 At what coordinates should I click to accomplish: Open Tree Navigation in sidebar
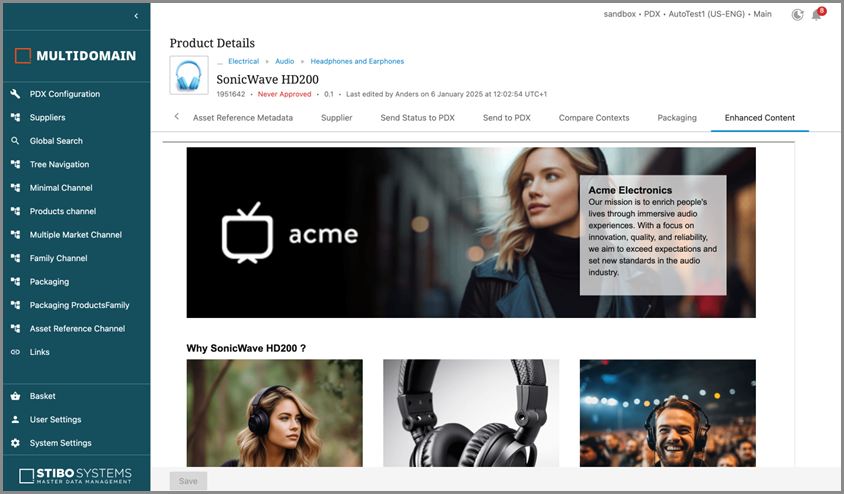(x=59, y=164)
